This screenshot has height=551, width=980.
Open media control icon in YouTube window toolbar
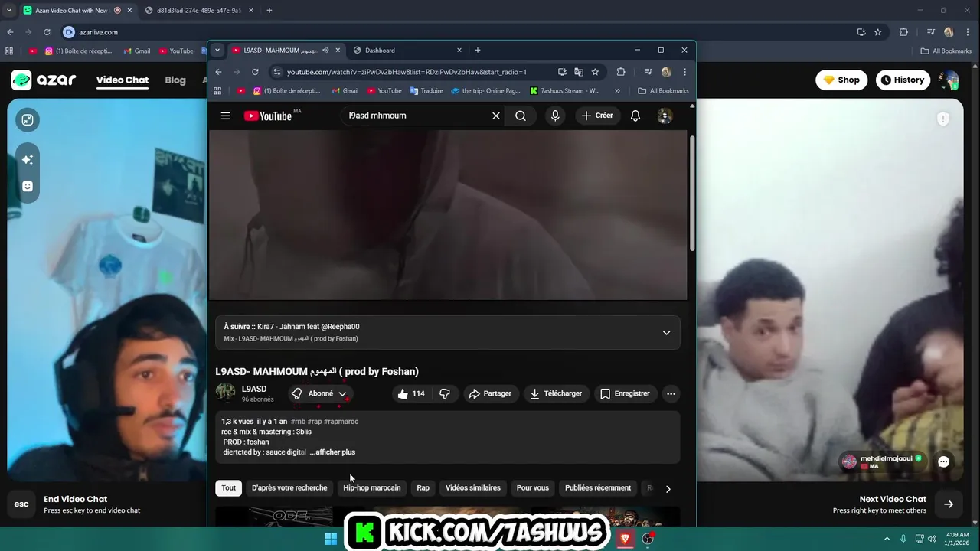(x=648, y=72)
